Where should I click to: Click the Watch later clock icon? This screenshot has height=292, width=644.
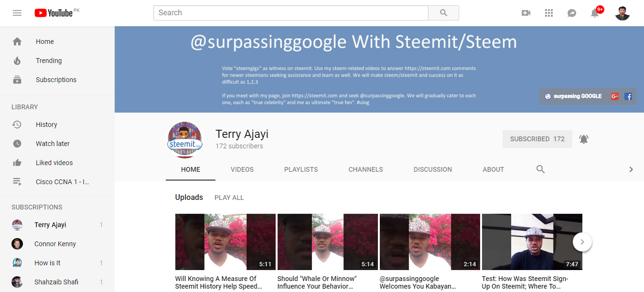point(17,144)
